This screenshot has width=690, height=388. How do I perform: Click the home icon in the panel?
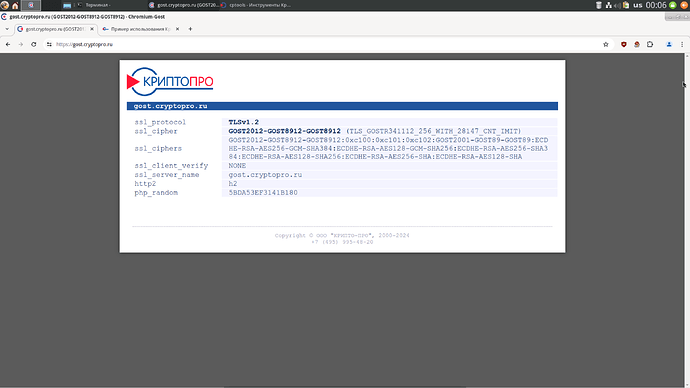pyautogui.click(x=15, y=5)
